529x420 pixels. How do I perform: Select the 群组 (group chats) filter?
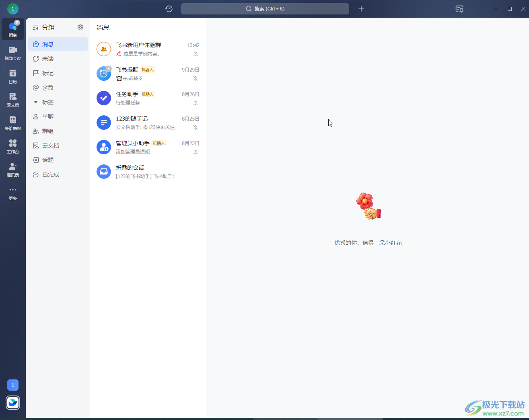(x=58, y=131)
